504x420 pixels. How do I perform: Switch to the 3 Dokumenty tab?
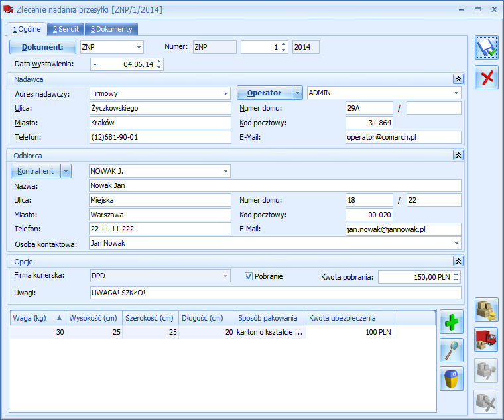(x=111, y=29)
